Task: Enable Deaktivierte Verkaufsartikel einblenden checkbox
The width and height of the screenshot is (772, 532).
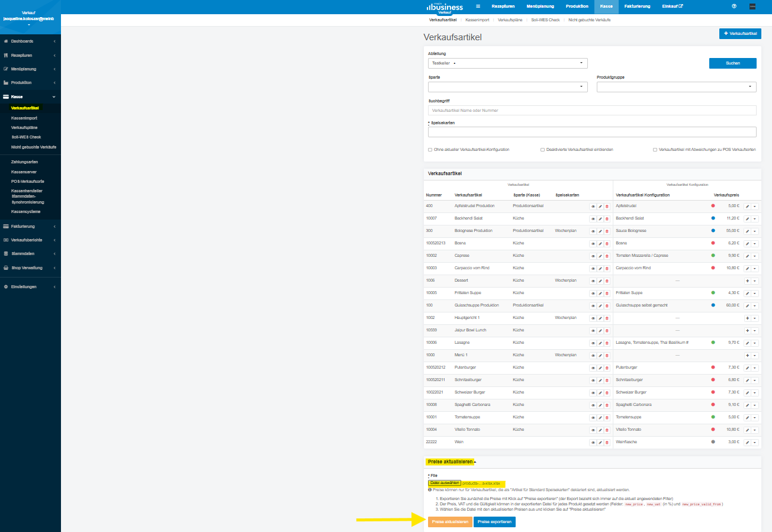Action: 542,150
